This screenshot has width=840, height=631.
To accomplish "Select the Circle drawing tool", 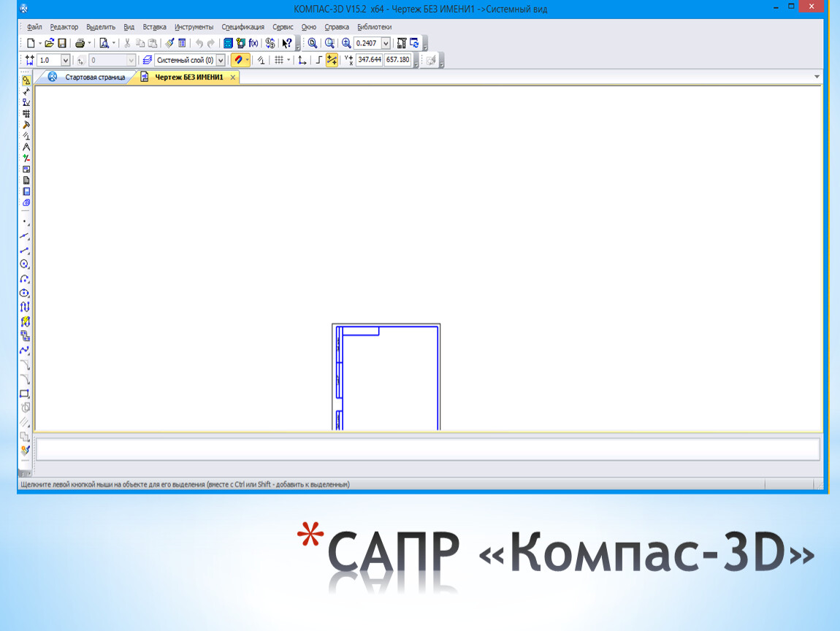I will (25, 264).
